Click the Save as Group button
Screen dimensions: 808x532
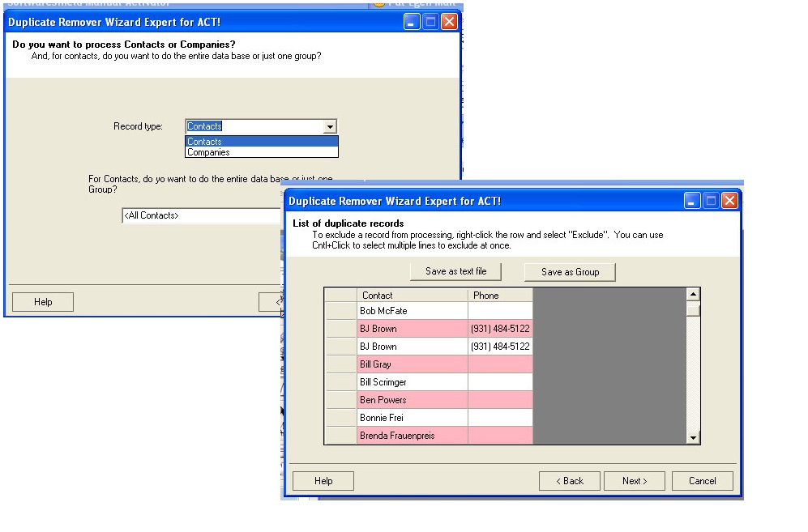click(x=570, y=272)
